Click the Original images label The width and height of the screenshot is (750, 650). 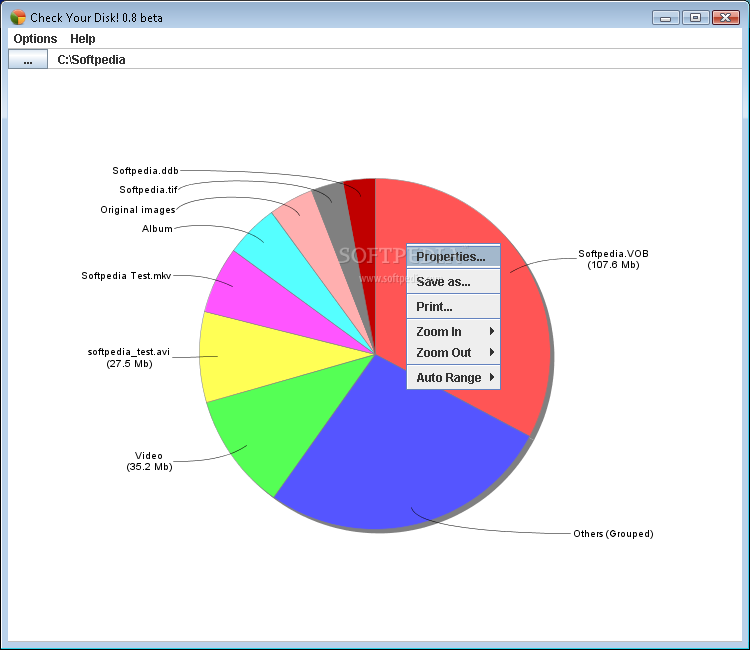pyautogui.click(x=138, y=209)
